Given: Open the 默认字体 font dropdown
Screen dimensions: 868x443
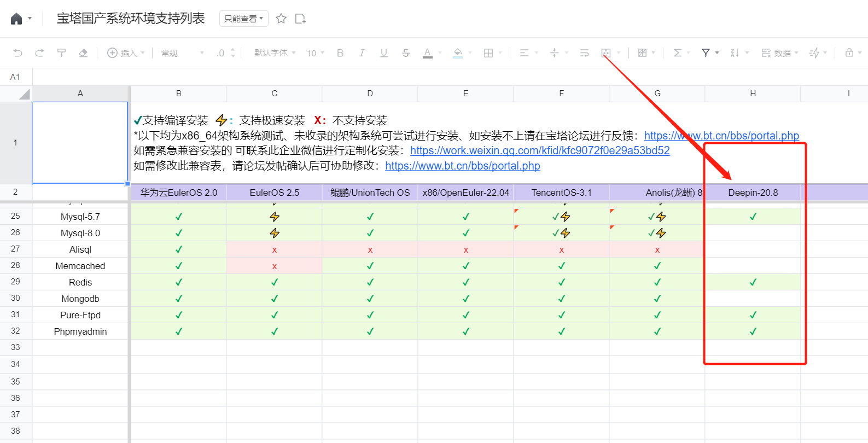Looking at the screenshot, I should pos(275,53).
